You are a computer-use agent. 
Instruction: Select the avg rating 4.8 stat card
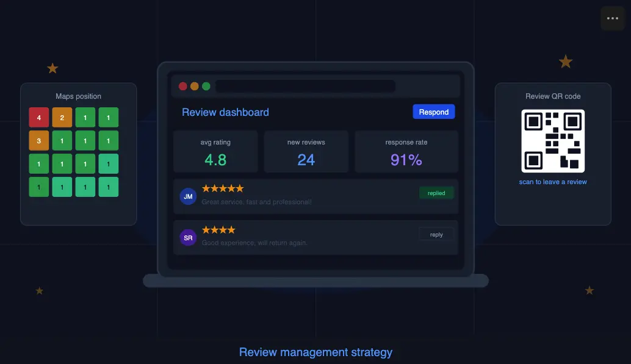(214, 151)
